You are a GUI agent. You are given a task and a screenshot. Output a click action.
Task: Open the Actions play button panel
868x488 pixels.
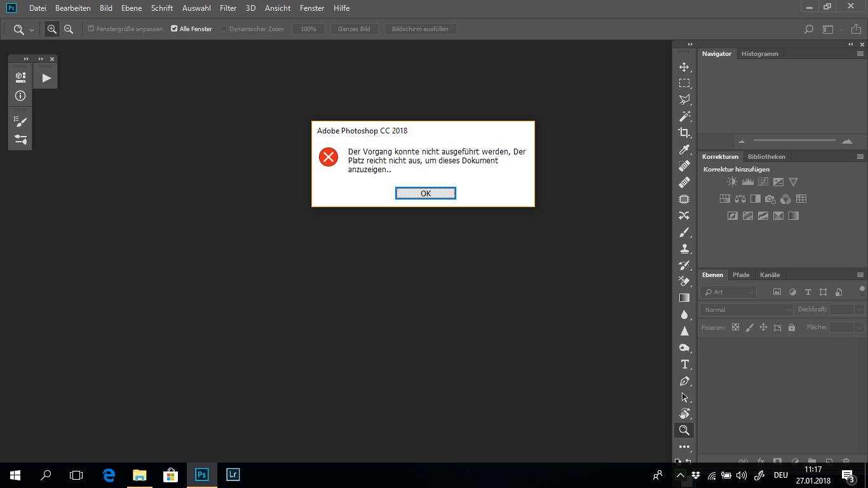coord(46,78)
